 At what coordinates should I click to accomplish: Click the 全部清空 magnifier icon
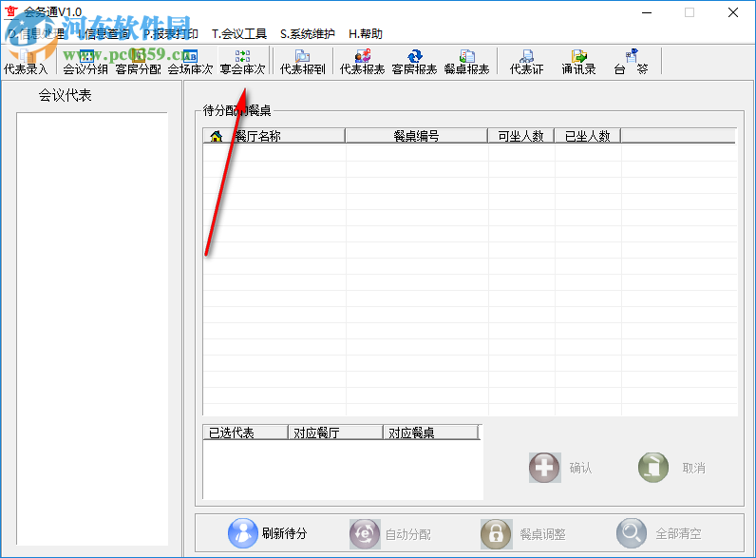click(x=632, y=533)
